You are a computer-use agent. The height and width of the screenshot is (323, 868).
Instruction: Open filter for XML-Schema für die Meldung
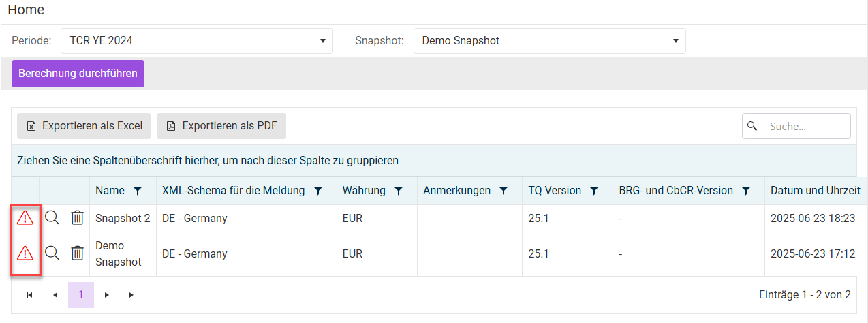317,191
